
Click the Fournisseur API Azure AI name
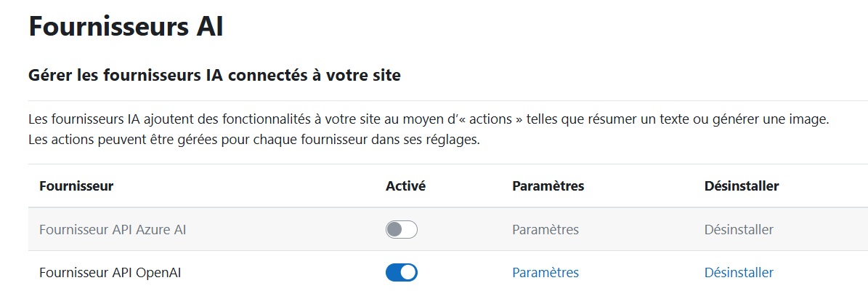pyautogui.click(x=113, y=230)
